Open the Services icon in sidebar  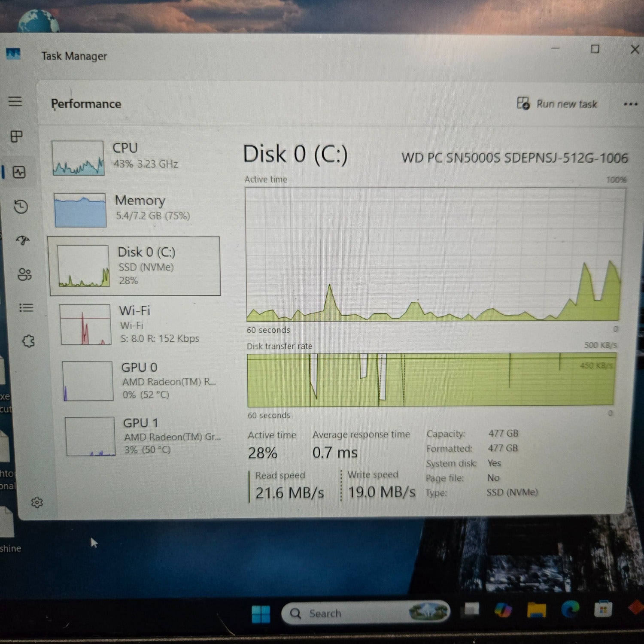pos(28,341)
